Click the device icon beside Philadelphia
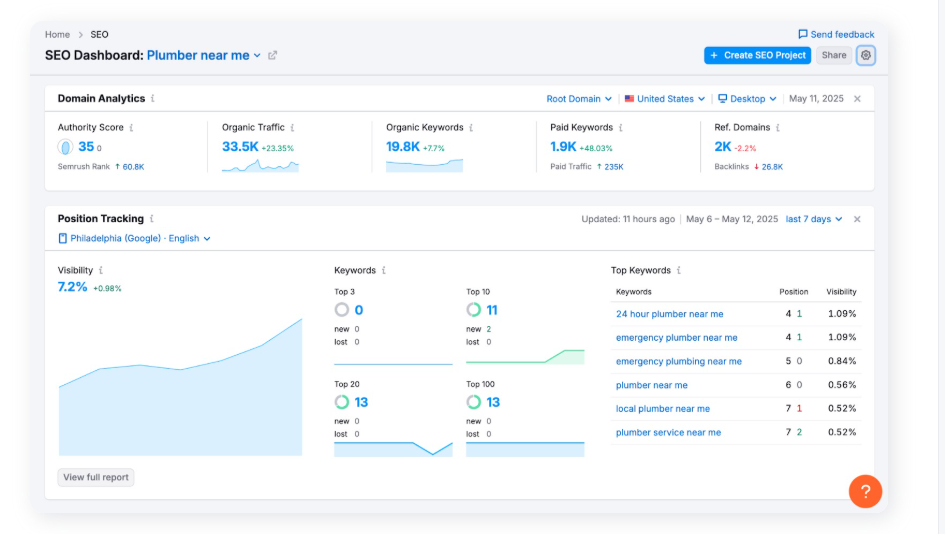945x534 pixels. [63, 239]
